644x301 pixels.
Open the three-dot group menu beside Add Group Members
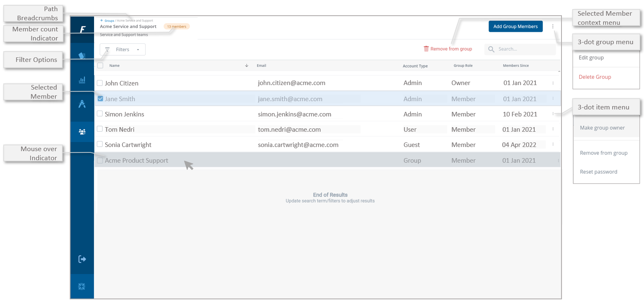(x=553, y=26)
